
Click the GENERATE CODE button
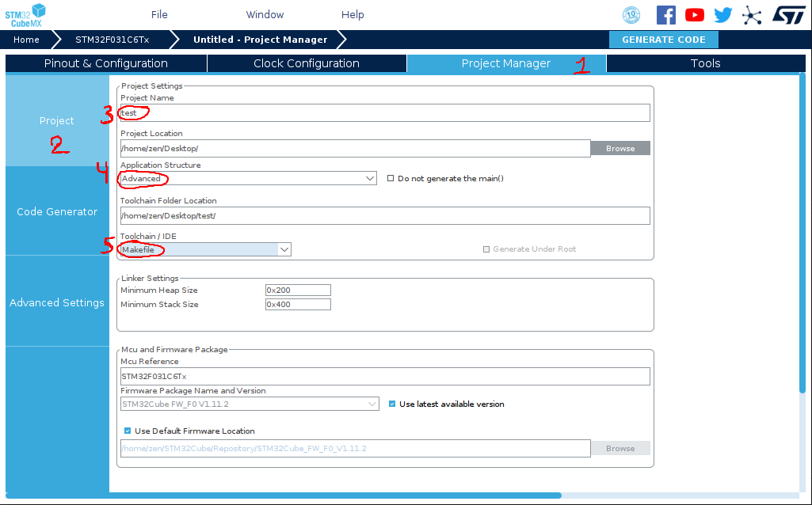pyautogui.click(x=663, y=40)
